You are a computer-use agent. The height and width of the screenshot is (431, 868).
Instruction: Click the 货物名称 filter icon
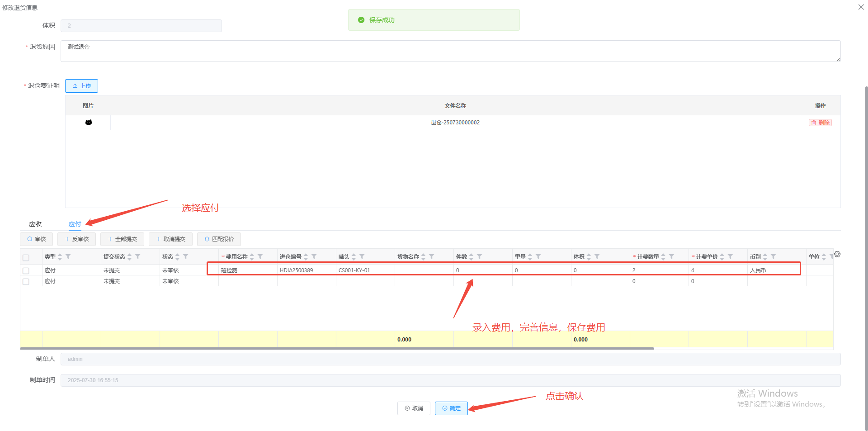click(431, 257)
